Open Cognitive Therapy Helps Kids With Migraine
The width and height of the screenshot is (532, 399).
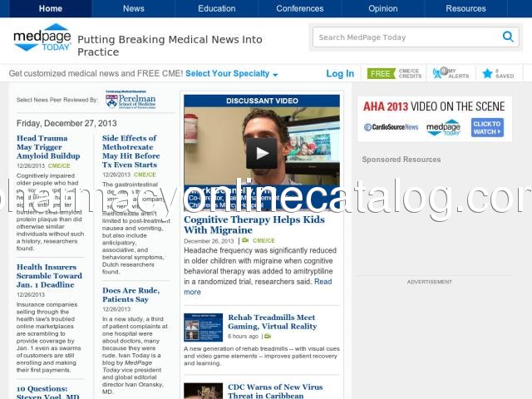click(x=254, y=224)
